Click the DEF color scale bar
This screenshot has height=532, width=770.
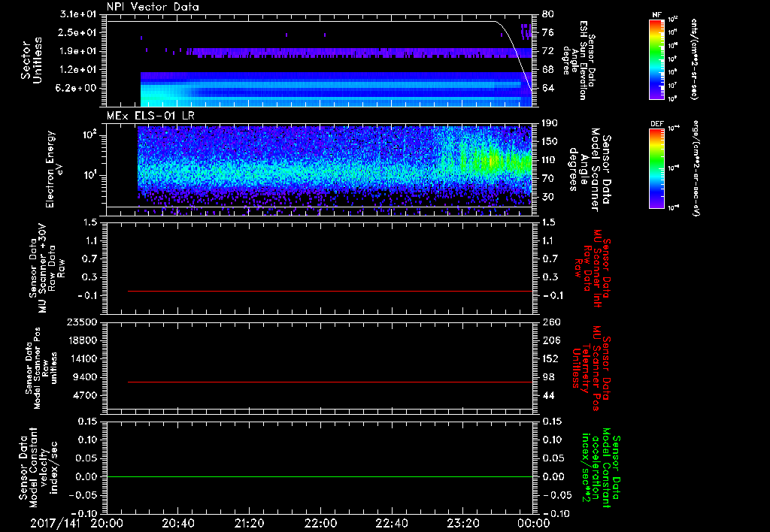click(656, 168)
